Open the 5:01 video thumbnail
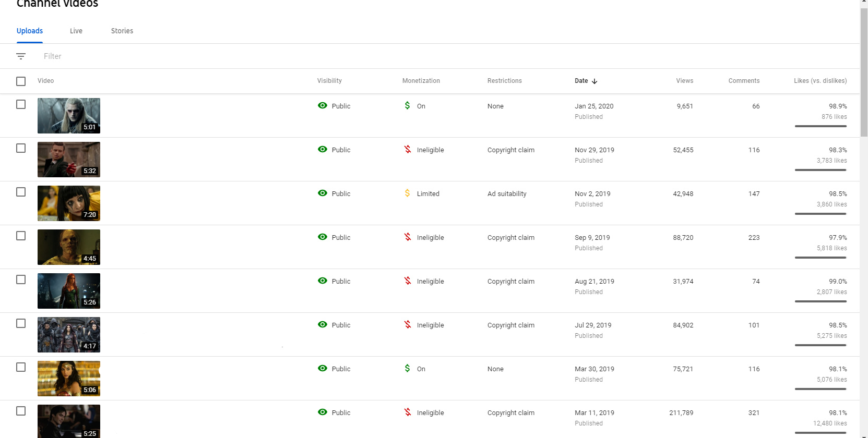The width and height of the screenshot is (868, 438). coord(69,116)
